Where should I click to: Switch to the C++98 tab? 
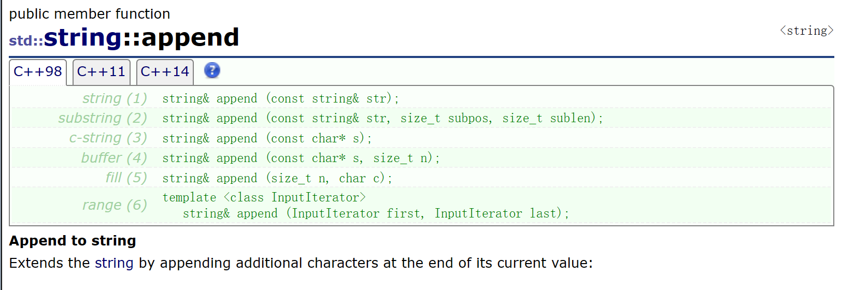tap(38, 72)
